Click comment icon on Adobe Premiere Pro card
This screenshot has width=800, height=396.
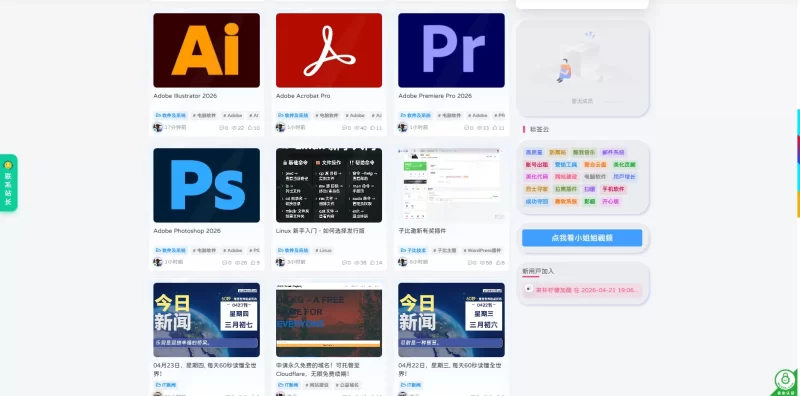point(466,128)
